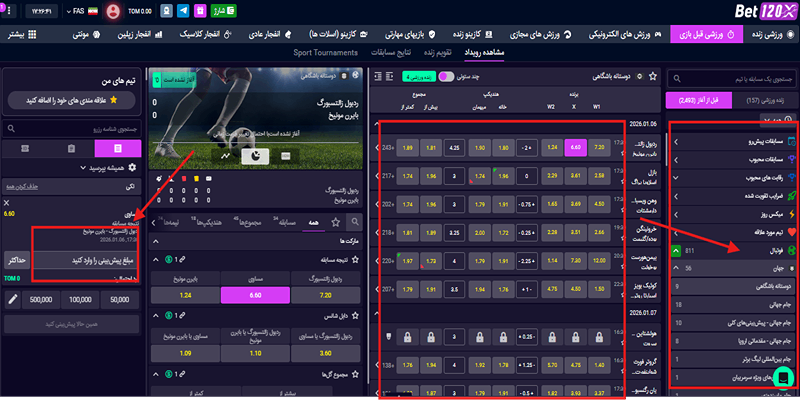
Task: Collapse the فوتبال 811 sport group
Action: [676, 251]
